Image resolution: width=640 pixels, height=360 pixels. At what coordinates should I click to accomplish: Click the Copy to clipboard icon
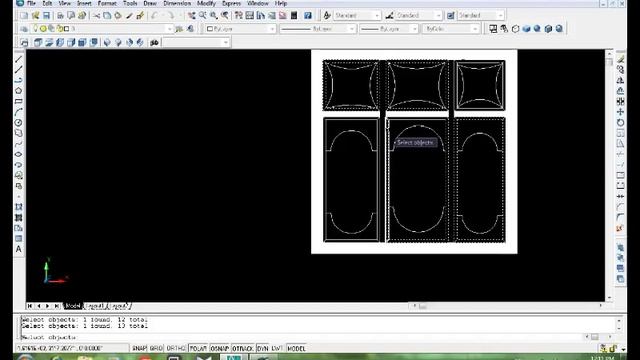pos(107,16)
